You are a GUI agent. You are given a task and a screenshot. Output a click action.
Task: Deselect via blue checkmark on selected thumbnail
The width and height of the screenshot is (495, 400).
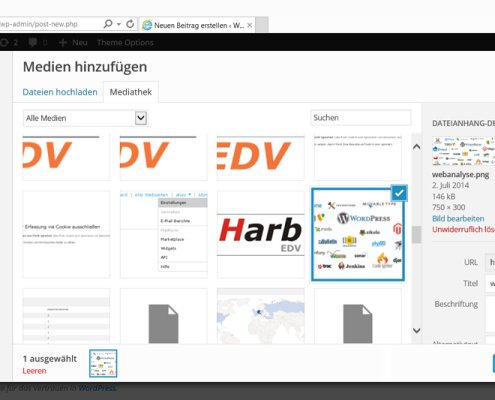click(399, 193)
